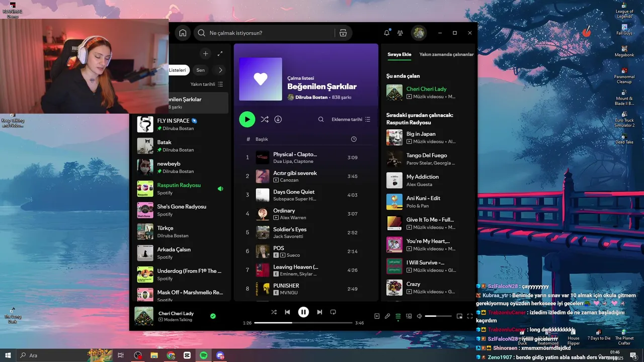
Task: Toggle the queue panel
Action: [398, 316]
